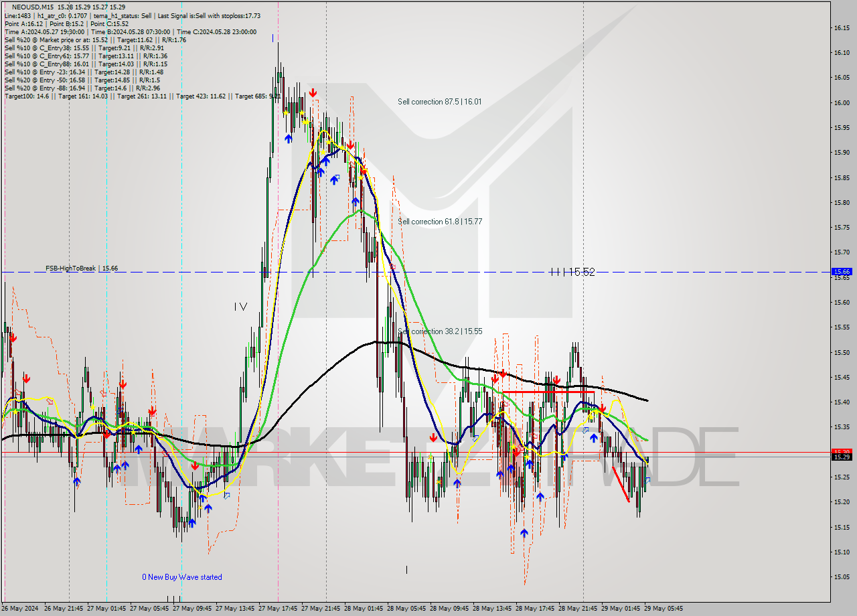Click the 'Time A:2024.05.27 19:30:00' row
Image resolution: width=857 pixels, height=616 pixels.
131,31
